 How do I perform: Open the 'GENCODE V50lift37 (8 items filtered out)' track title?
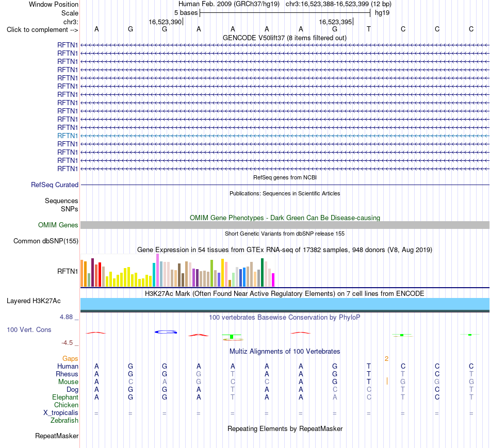point(284,38)
